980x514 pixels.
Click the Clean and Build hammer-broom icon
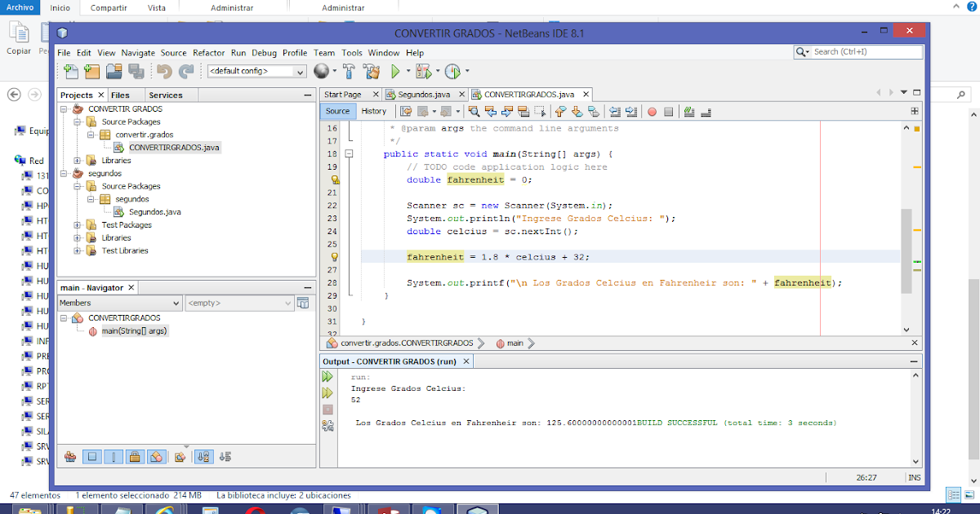tap(372, 71)
